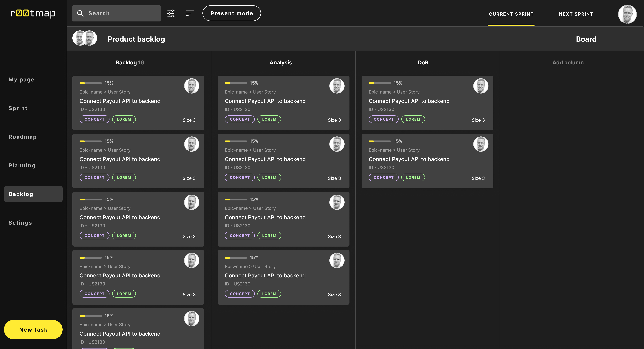The height and width of the screenshot is (349, 644).
Task: Open the filter settings sliders icon
Action: (x=171, y=14)
